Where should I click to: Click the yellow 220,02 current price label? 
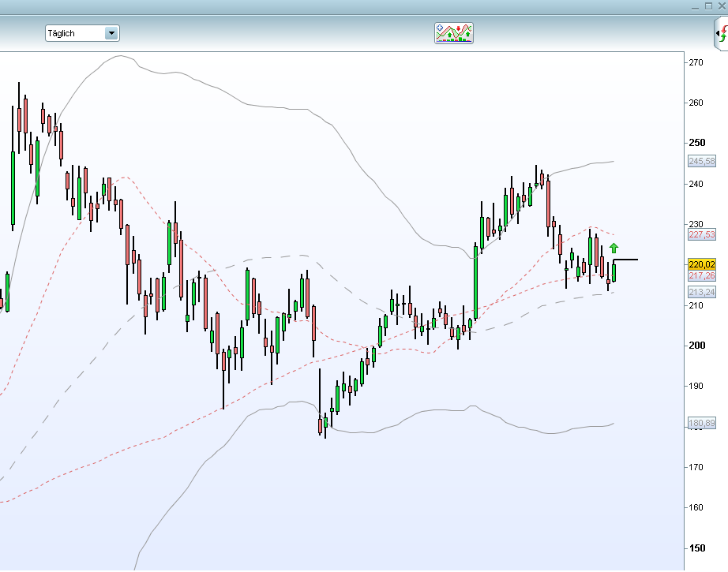(x=701, y=264)
